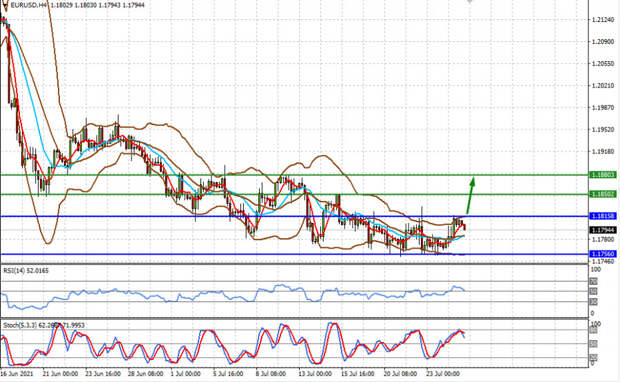Click the 16 Jun 2021 date label

coord(17,374)
